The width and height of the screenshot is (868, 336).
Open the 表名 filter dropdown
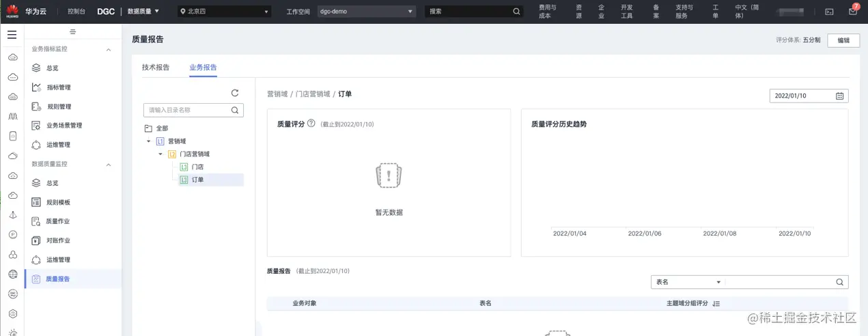click(688, 282)
